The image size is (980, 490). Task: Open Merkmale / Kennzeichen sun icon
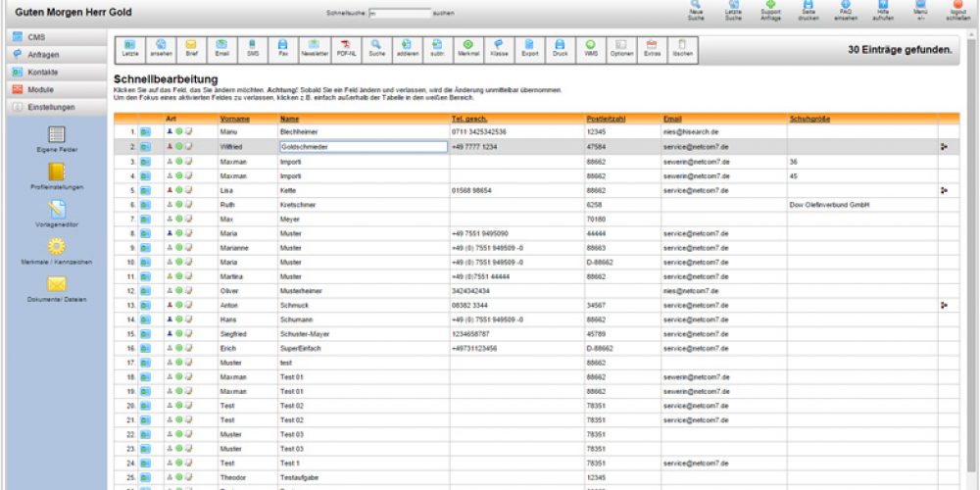tap(56, 250)
